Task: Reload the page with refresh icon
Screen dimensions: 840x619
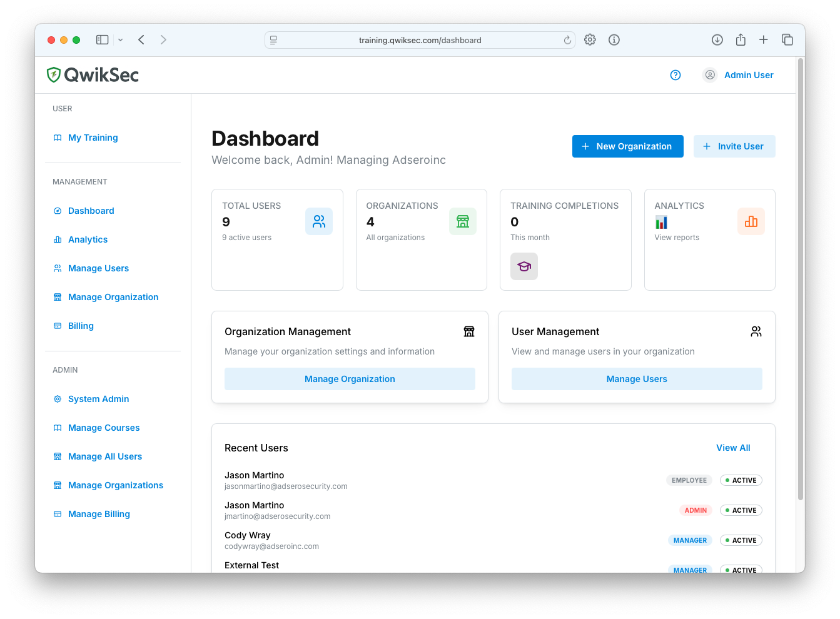Action: pyautogui.click(x=567, y=40)
